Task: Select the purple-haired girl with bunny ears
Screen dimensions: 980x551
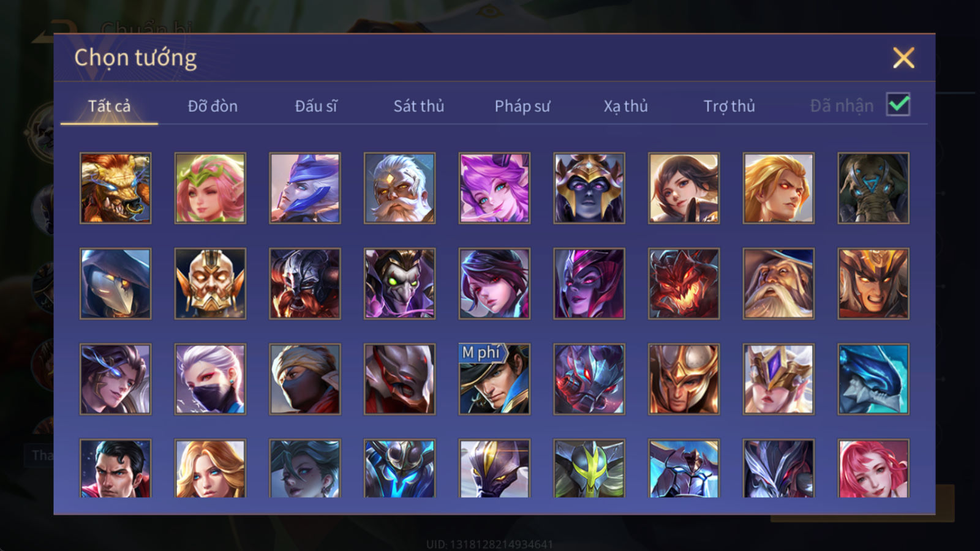Action: point(494,188)
